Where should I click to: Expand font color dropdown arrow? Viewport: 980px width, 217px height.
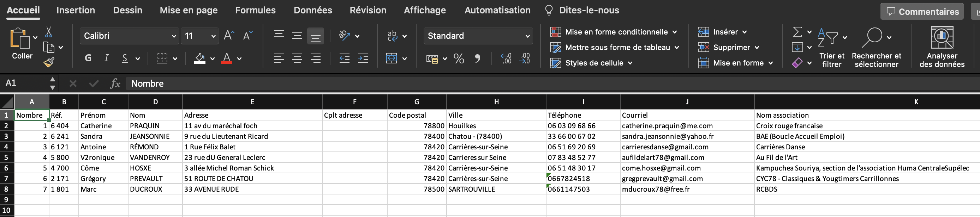point(239,58)
